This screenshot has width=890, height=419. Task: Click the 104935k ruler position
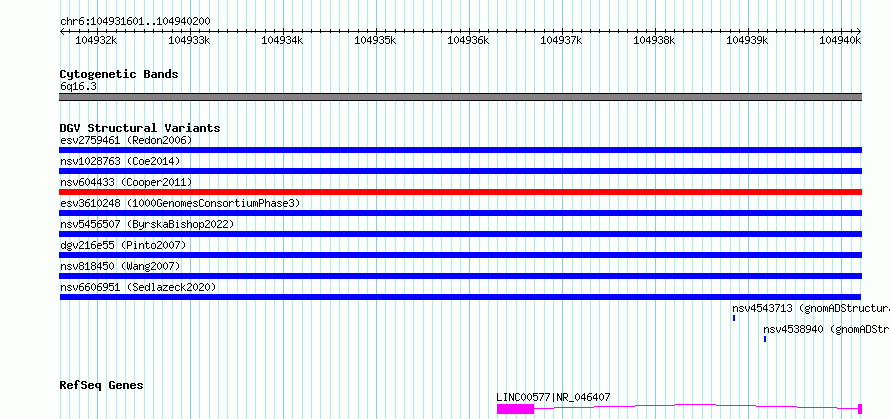(375, 40)
